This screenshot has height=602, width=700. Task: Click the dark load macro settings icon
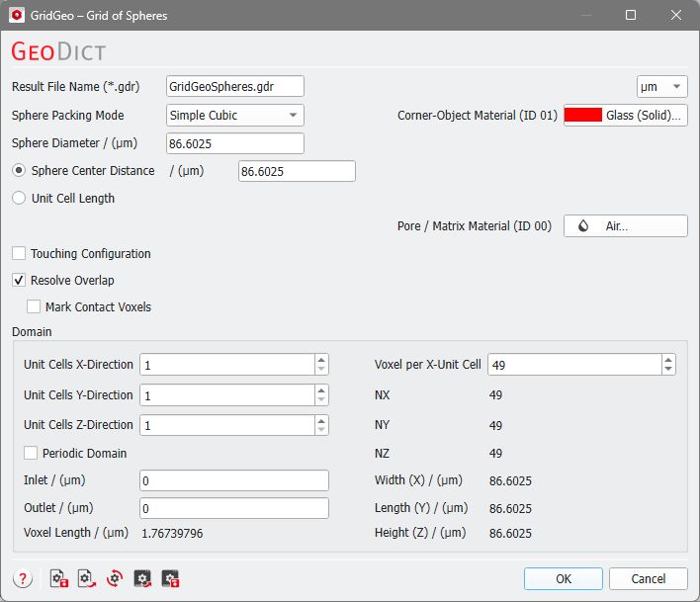click(142, 579)
